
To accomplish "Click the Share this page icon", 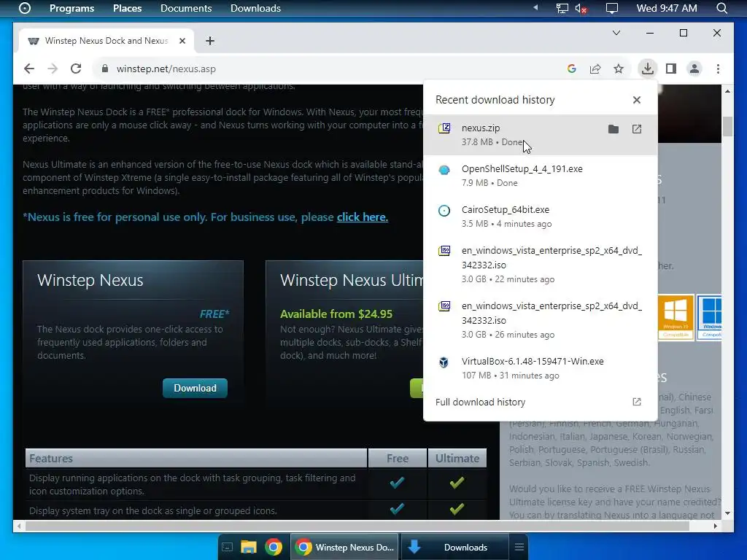I will pyautogui.click(x=595, y=69).
